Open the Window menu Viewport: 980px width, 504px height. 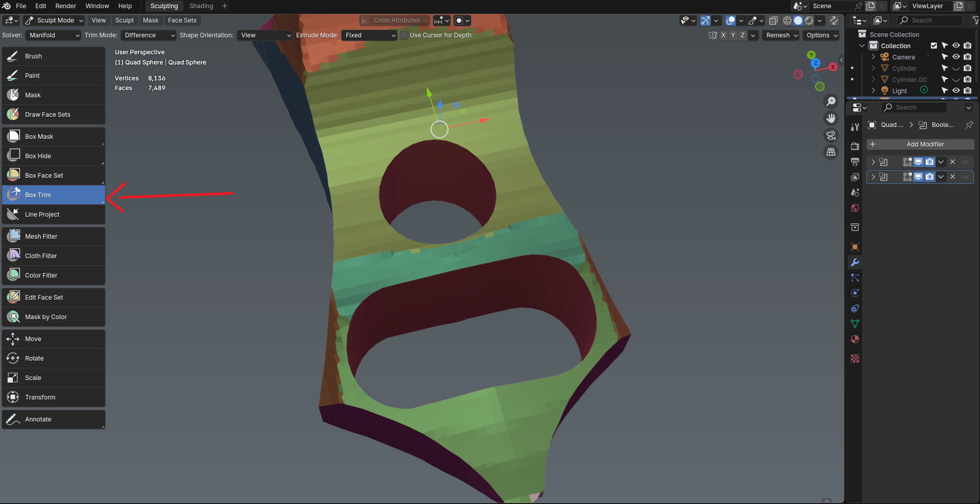97,6
